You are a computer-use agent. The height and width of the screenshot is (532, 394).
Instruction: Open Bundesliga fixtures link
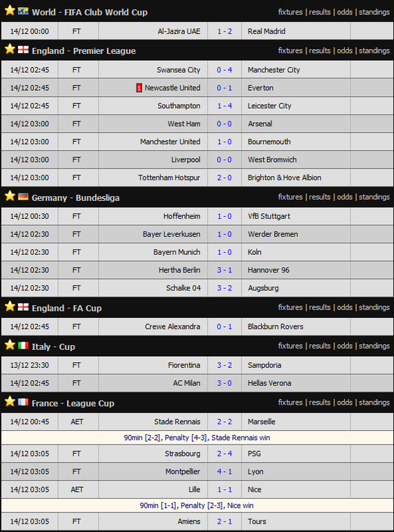point(290,197)
